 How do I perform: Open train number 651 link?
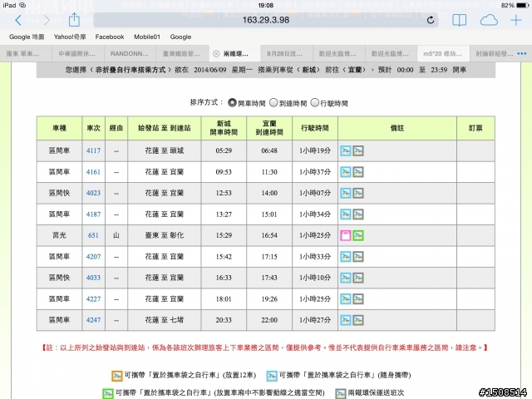pyautogui.click(x=93, y=235)
